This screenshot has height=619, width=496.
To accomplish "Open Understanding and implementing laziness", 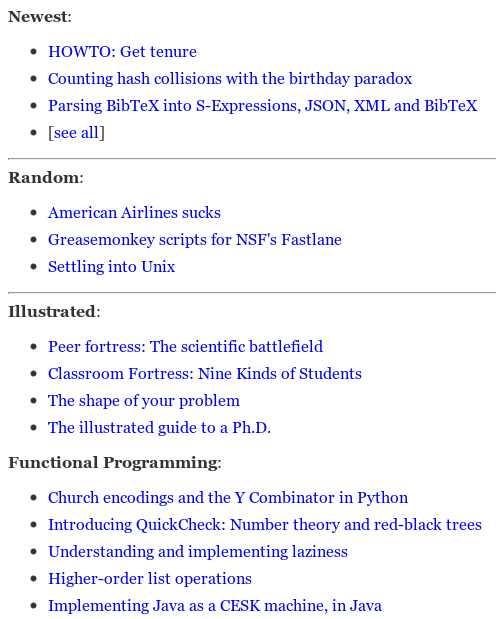I will click(x=198, y=551).
